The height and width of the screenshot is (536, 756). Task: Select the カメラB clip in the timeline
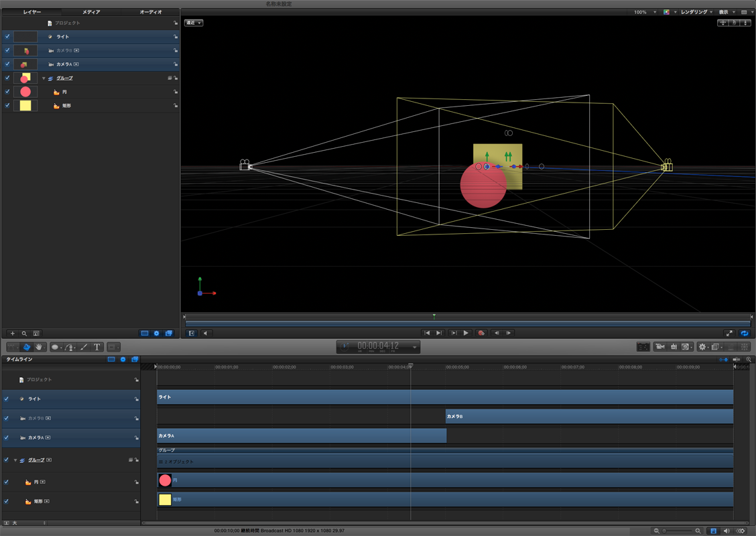[588, 417]
